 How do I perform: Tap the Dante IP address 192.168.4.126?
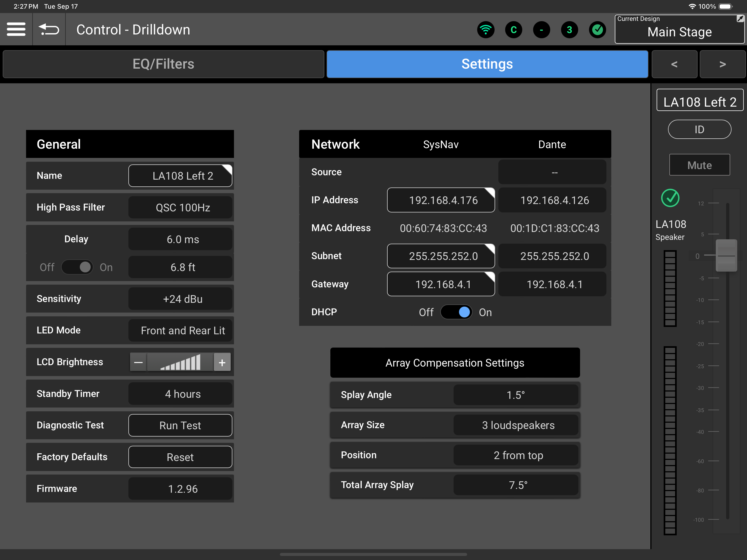coord(552,200)
